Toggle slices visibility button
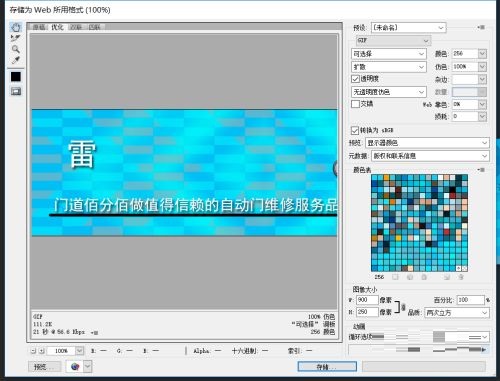The height and width of the screenshot is (381, 500). pos(16,91)
